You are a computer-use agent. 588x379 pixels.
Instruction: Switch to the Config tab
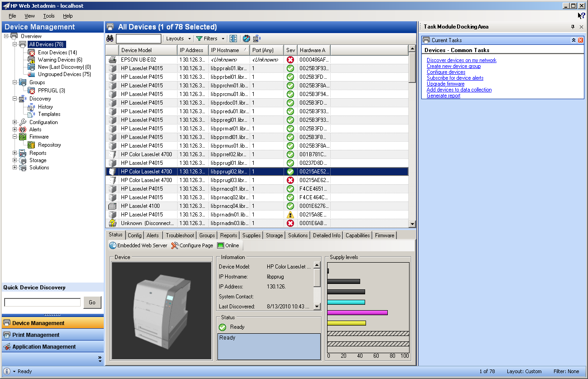click(135, 235)
